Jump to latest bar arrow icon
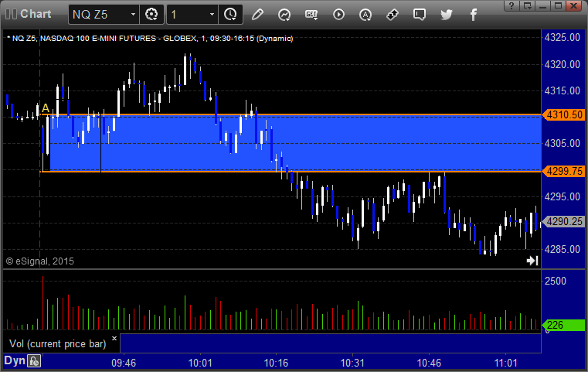This screenshot has height=372, width=588. click(x=532, y=261)
